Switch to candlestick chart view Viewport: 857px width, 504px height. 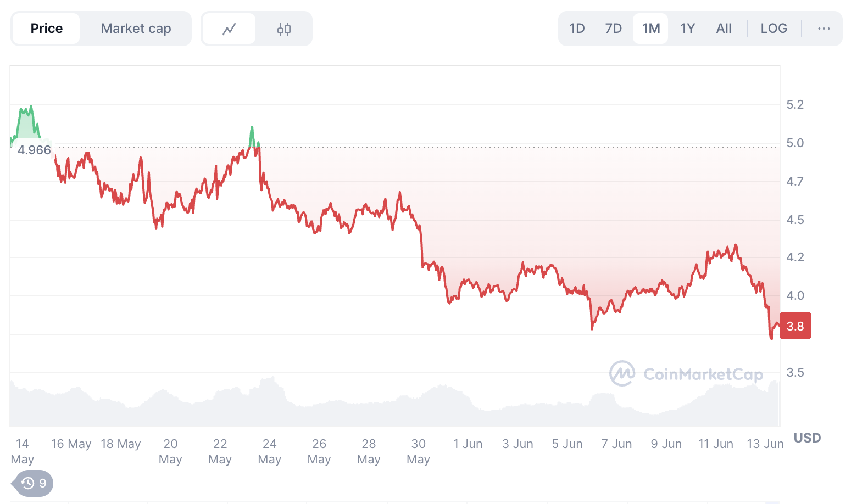[283, 29]
